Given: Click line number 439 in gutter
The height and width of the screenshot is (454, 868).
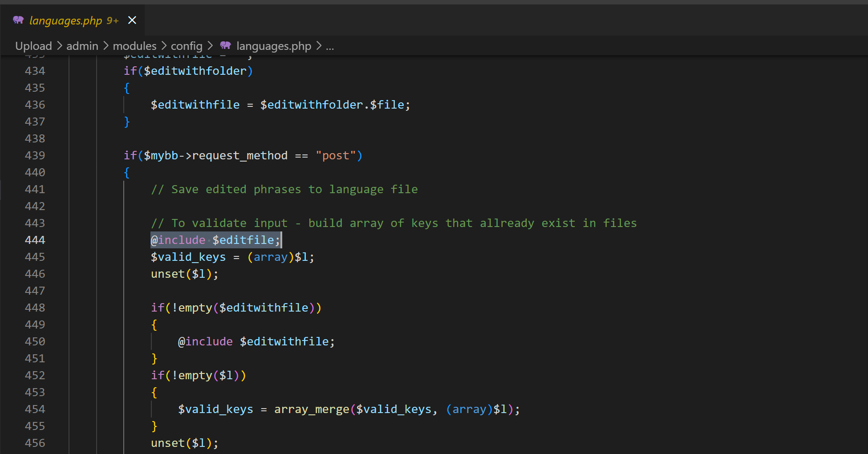Looking at the screenshot, I should click(x=35, y=155).
